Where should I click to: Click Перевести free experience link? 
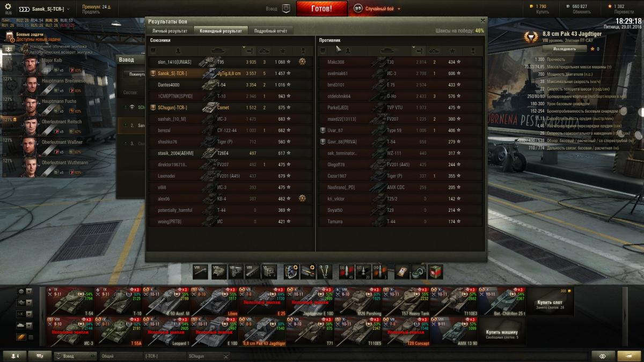point(624,12)
